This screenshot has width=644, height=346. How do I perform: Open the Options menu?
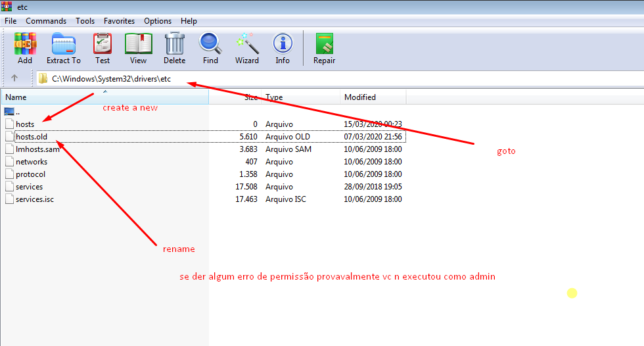(158, 21)
